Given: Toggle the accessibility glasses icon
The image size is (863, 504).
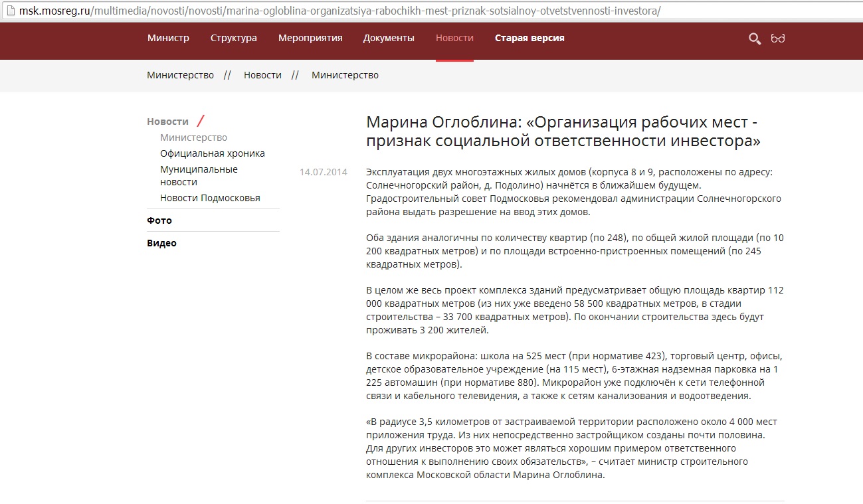Looking at the screenshot, I should [x=778, y=39].
